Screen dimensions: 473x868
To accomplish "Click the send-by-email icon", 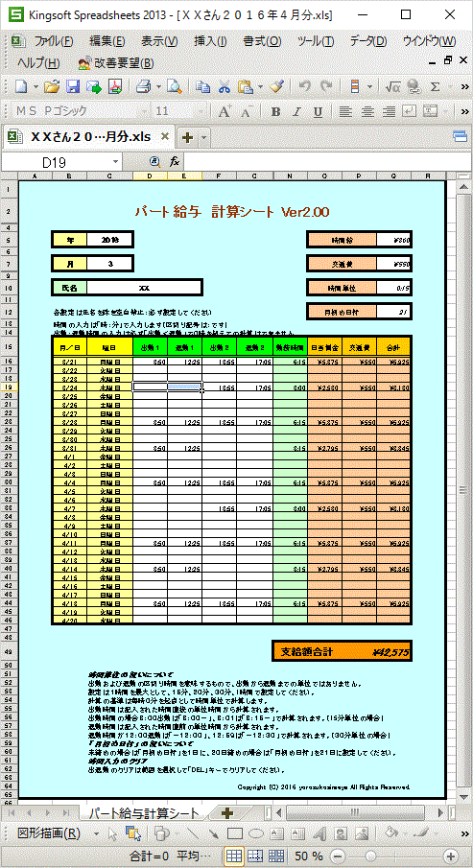I will tap(94, 86).
